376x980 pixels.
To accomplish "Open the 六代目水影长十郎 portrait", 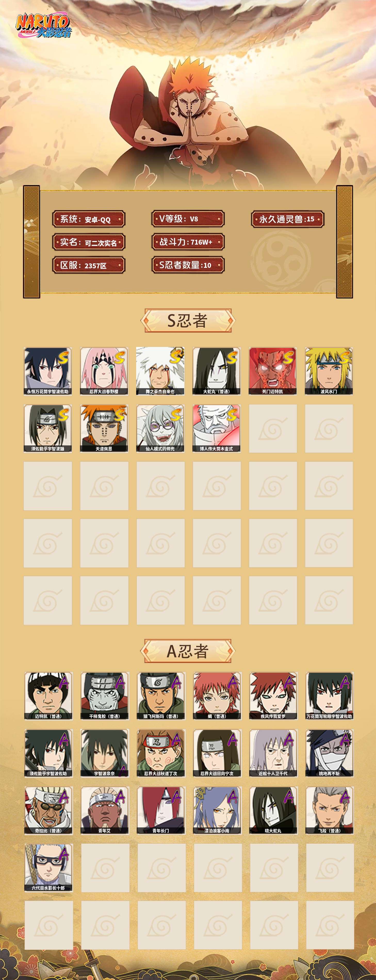I will 48,867.
